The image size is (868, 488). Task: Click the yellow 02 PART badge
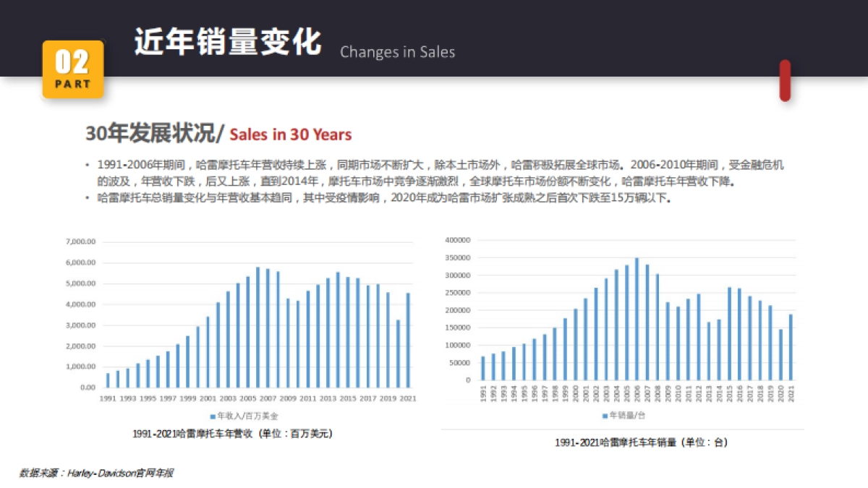click(73, 69)
